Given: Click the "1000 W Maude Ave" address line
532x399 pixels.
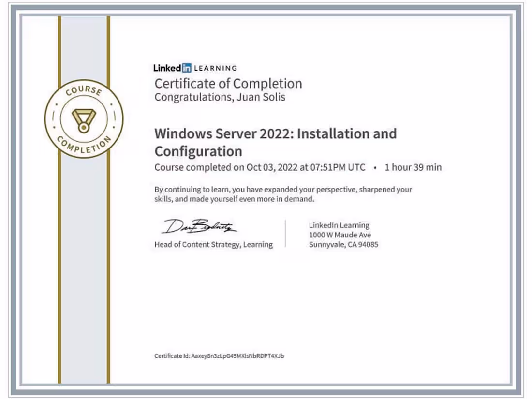Looking at the screenshot, I should pyautogui.click(x=340, y=235).
